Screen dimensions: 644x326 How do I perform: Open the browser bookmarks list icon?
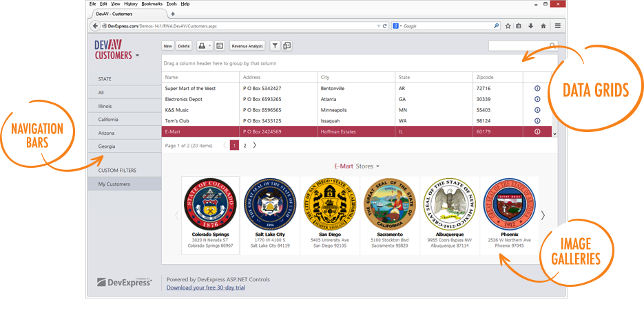pyautogui.click(x=519, y=26)
